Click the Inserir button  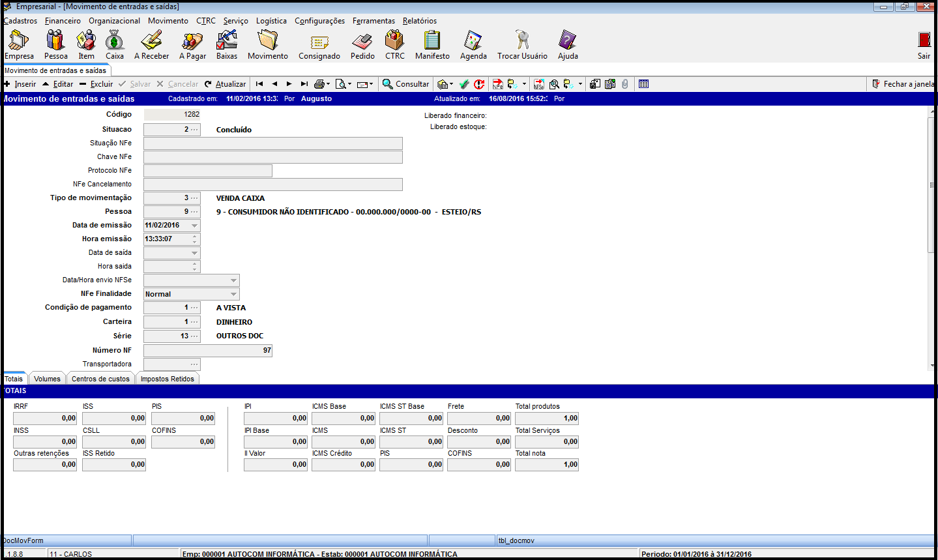20,84
